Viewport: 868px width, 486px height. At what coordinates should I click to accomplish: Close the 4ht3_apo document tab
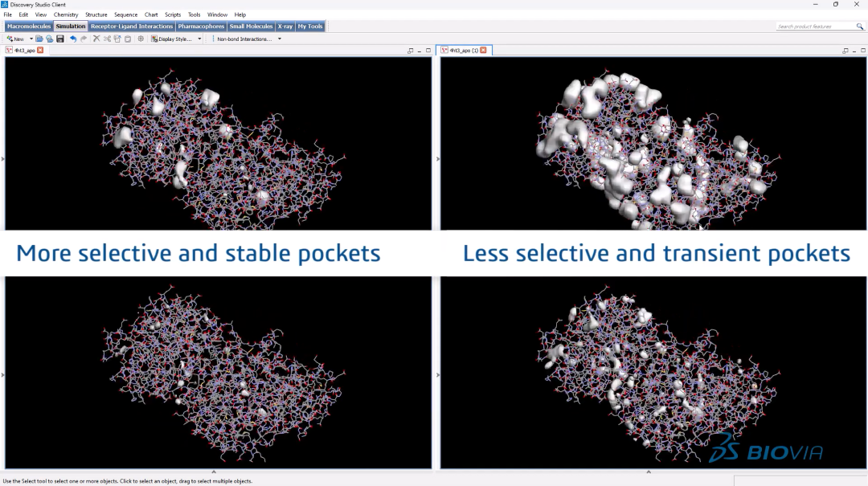click(40, 51)
